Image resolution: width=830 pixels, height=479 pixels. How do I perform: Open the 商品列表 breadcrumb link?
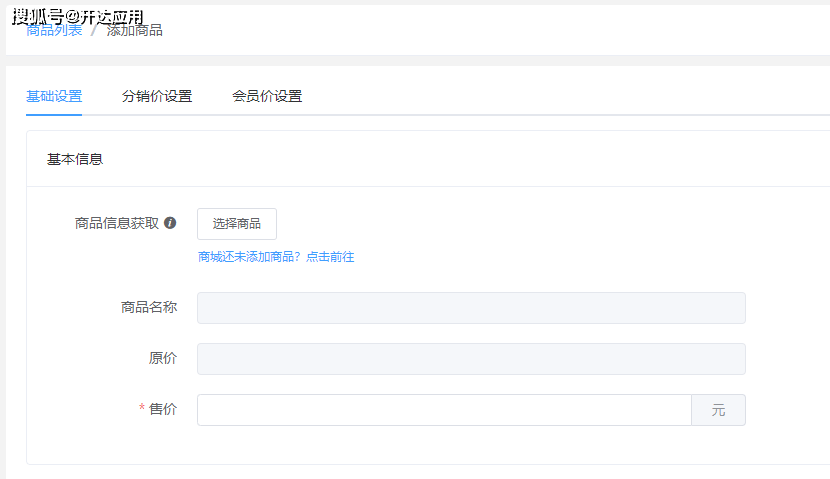pos(54,30)
